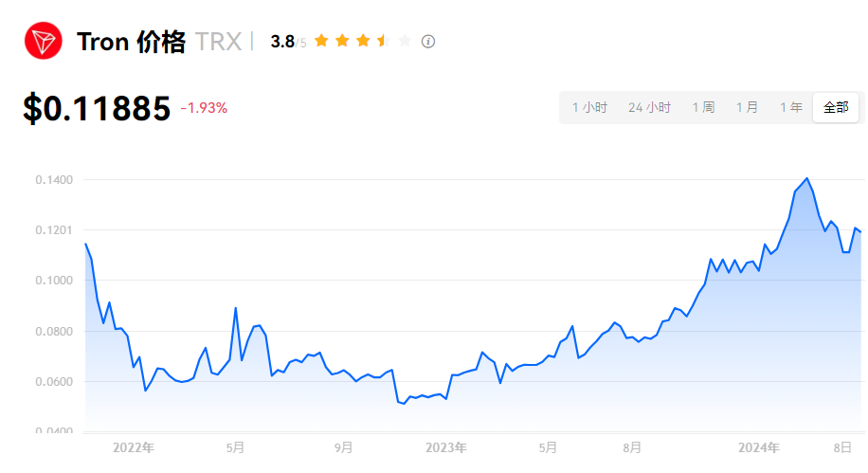Select the 24 小时 time range tab

[x=649, y=108]
